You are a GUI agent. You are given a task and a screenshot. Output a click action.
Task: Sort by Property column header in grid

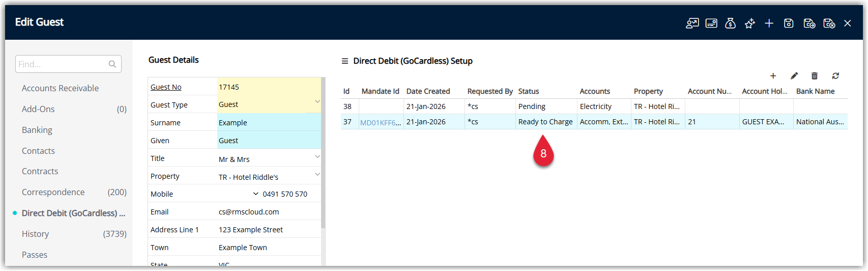pos(648,91)
